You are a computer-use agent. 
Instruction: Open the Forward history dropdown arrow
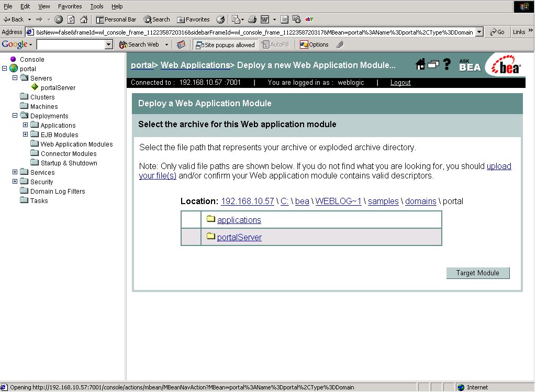coord(49,19)
